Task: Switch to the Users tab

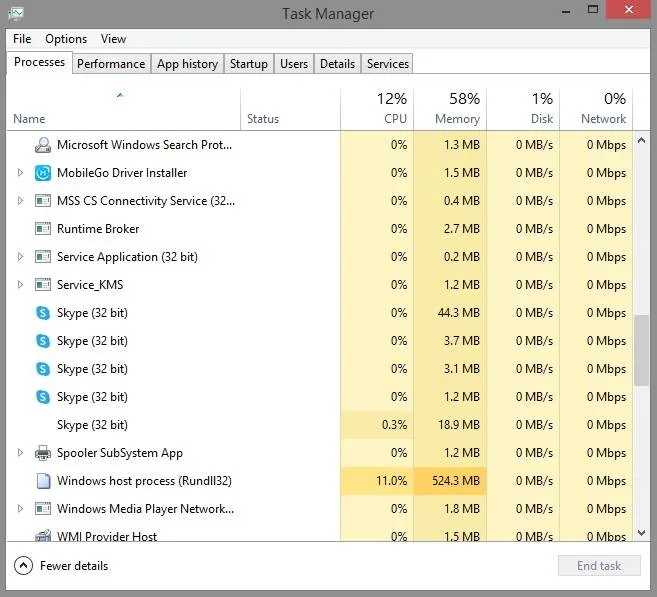Action: coord(294,64)
